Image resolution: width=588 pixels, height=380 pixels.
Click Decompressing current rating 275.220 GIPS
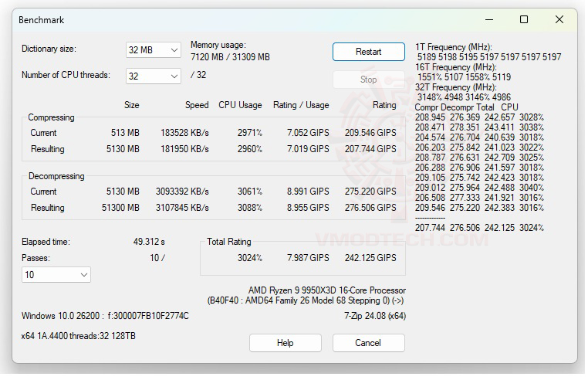coord(370,192)
